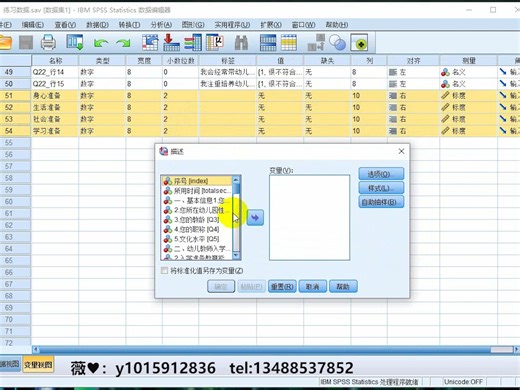Open the 实用程序(U) menu
This screenshot has width=520, height=390.
click(232, 25)
